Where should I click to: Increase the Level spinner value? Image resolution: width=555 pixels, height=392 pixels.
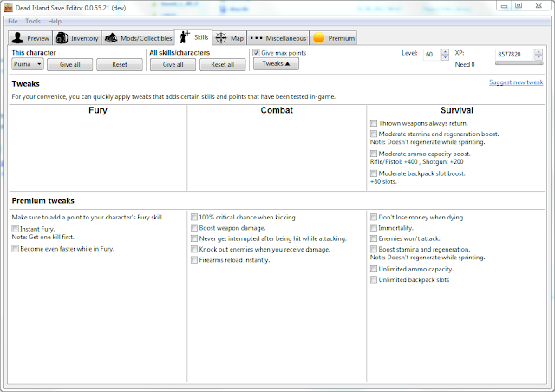point(446,51)
